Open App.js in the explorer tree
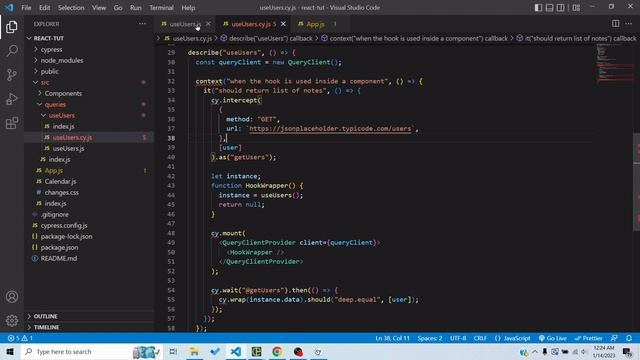The width and height of the screenshot is (640, 360). [89, 171]
